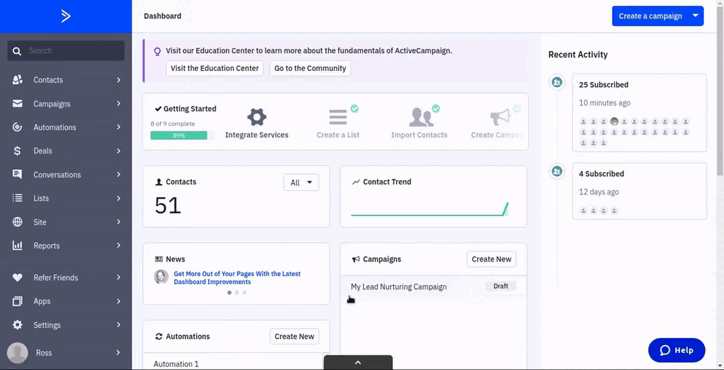
Task: Click the Import Contacts people icon
Action: [x=421, y=117]
